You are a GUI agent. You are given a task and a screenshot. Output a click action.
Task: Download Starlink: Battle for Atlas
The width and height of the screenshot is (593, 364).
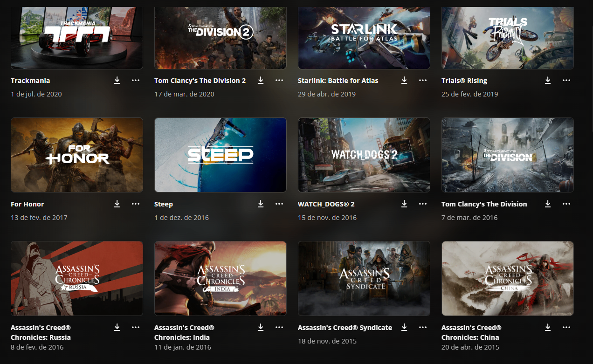coord(404,81)
